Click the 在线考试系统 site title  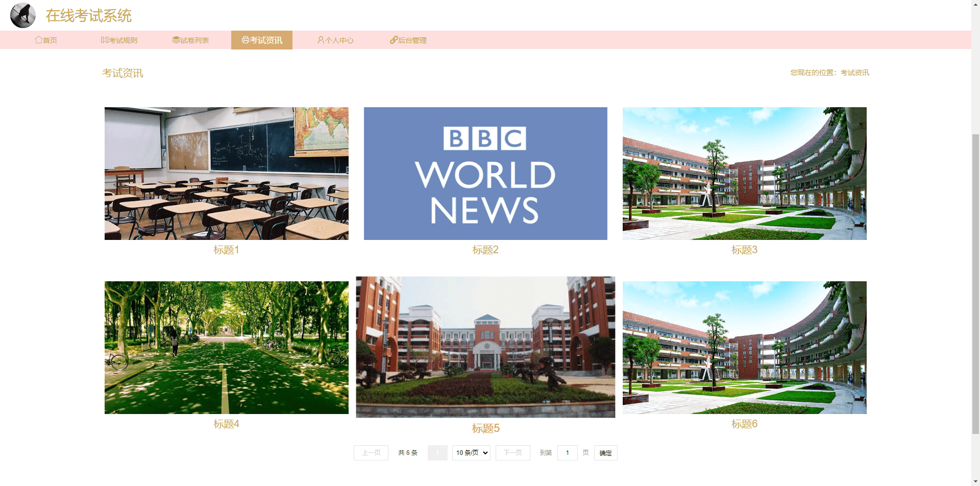click(x=89, y=16)
